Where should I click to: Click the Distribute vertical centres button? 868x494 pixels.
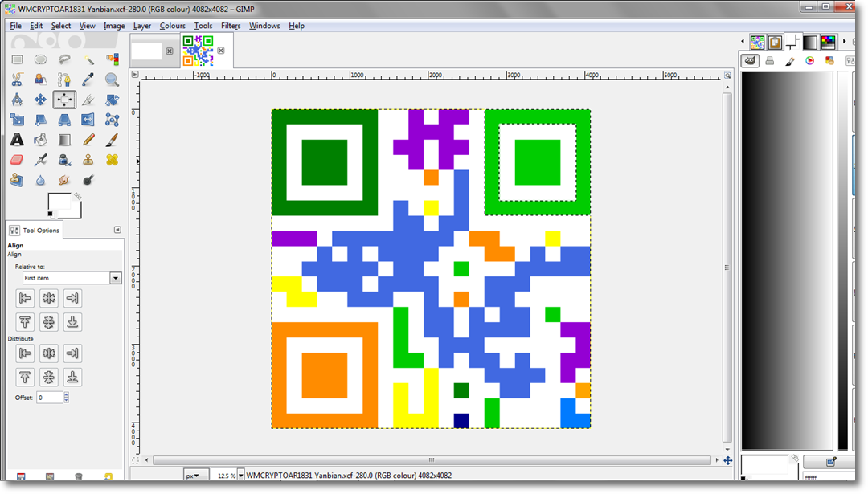click(x=49, y=378)
